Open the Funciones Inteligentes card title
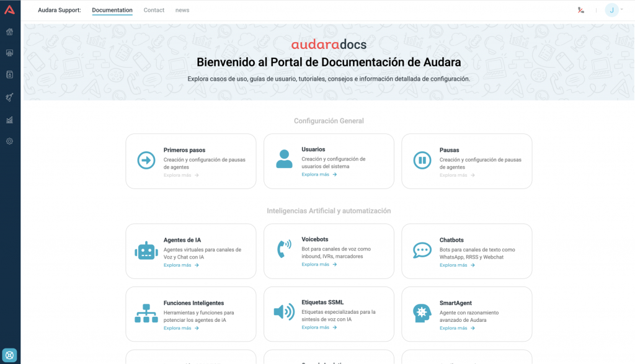This screenshot has width=635, height=364. (193, 303)
